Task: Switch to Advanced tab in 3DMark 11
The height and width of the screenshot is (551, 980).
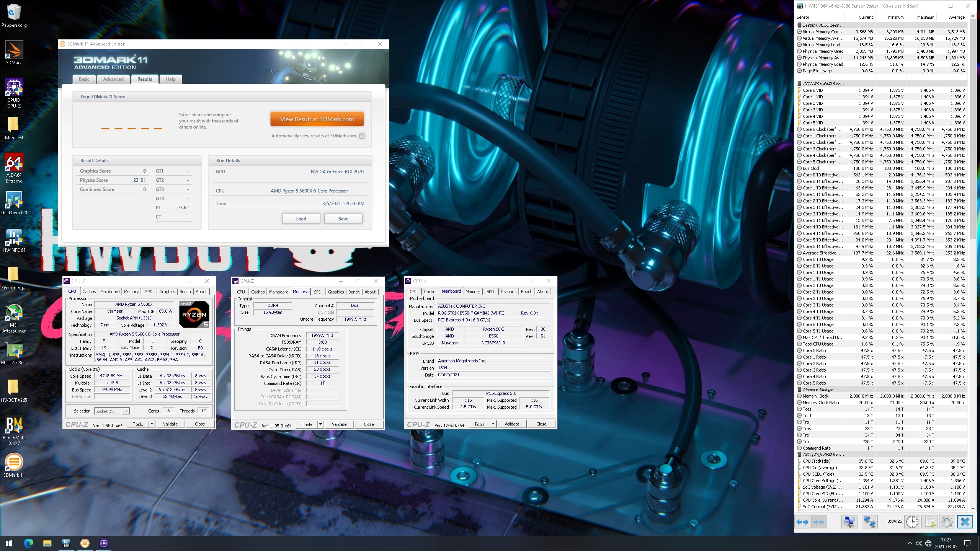Action: pyautogui.click(x=113, y=79)
